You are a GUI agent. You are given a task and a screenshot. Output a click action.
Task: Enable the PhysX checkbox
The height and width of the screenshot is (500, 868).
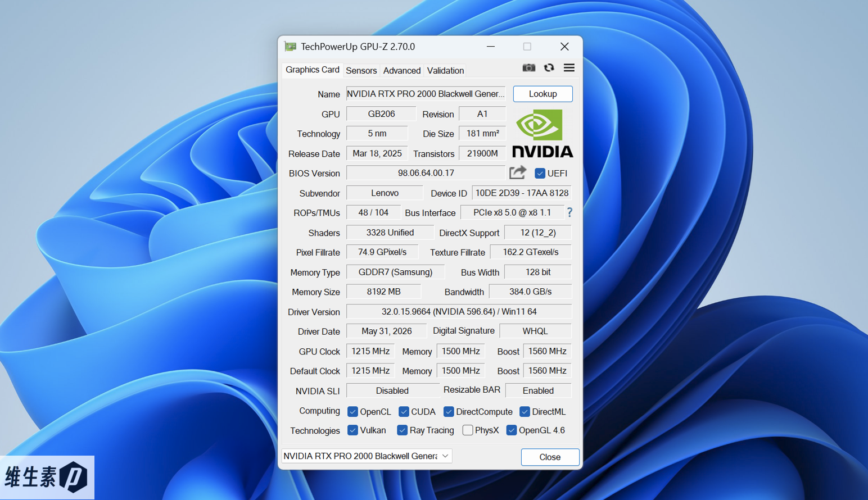pyautogui.click(x=467, y=430)
